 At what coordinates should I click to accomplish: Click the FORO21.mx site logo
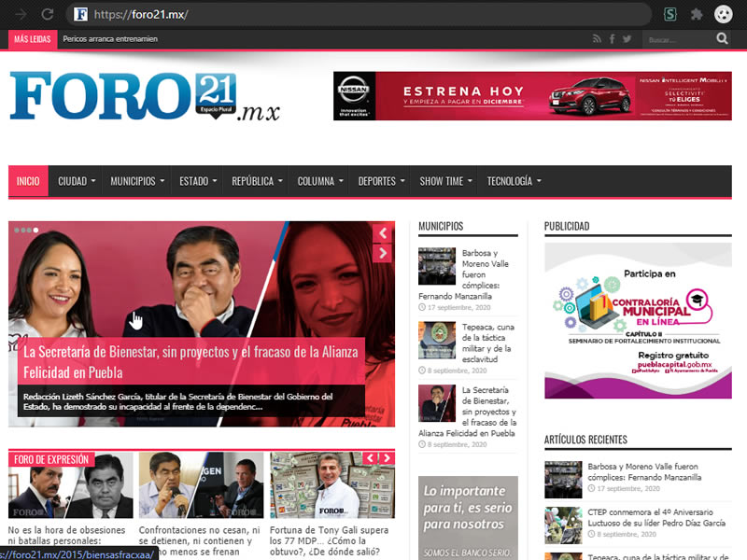click(x=145, y=97)
